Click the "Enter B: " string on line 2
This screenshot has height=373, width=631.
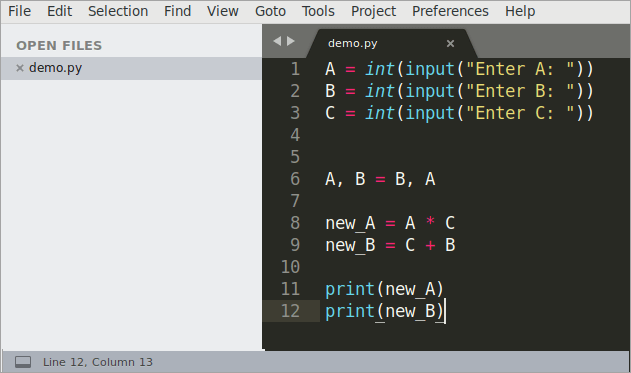(x=520, y=91)
